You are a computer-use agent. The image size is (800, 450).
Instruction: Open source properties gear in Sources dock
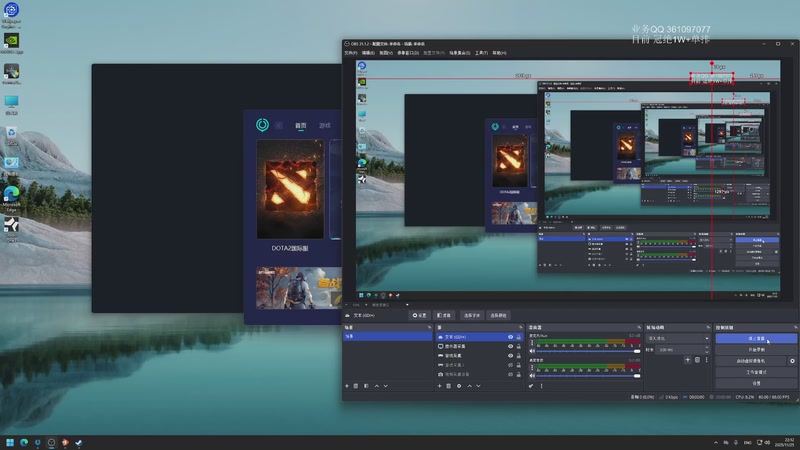click(x=459, y=386)
